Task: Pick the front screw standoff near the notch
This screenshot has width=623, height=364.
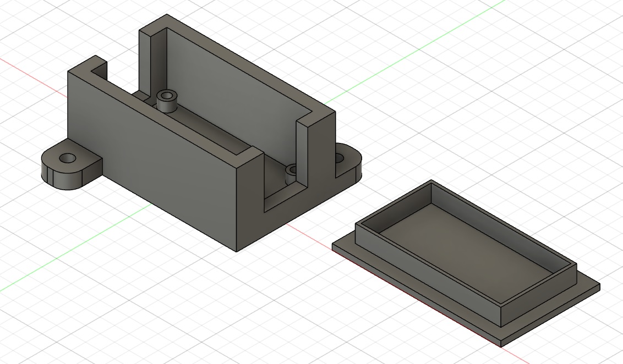Action: coord(291,174)
